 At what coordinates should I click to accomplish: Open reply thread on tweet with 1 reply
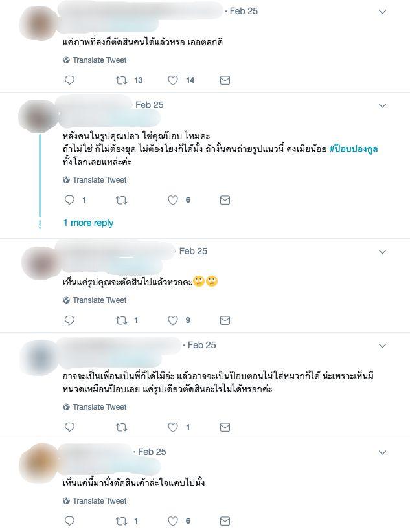click(x=70, y=200)
